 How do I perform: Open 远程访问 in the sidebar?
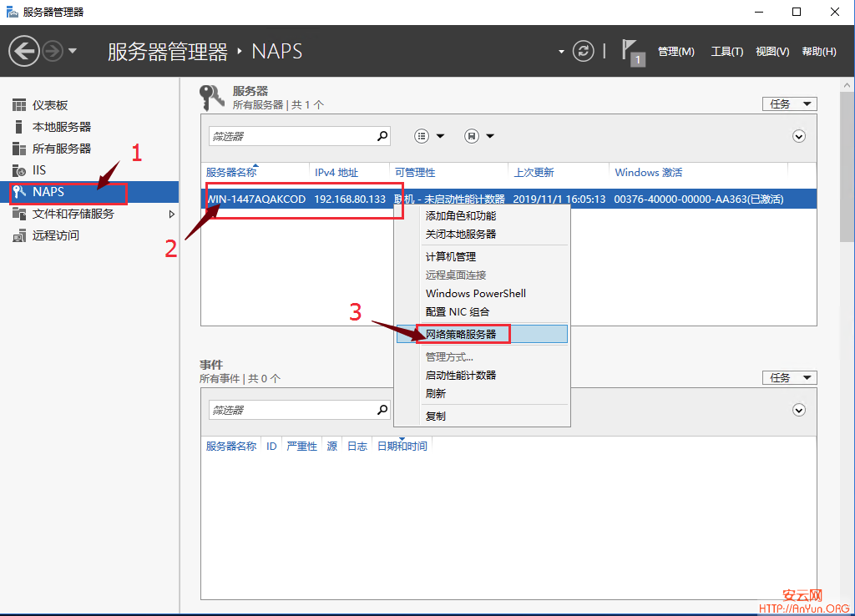point(56,235)
